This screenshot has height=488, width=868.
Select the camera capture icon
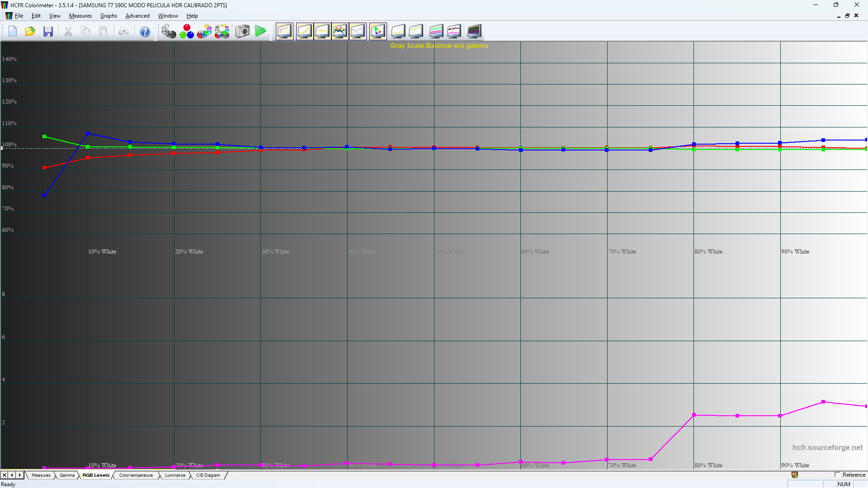click(242, 31)
